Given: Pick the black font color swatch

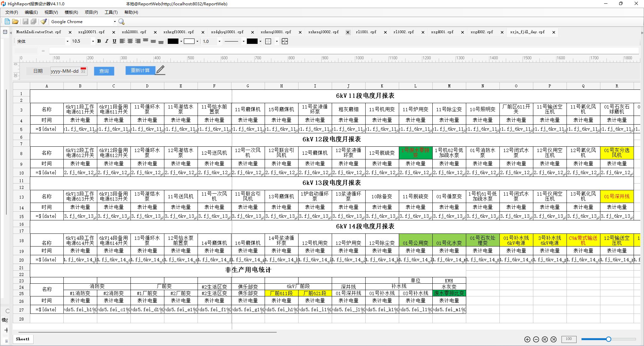Looking at the screenshot, I should (x=173, y=41).
